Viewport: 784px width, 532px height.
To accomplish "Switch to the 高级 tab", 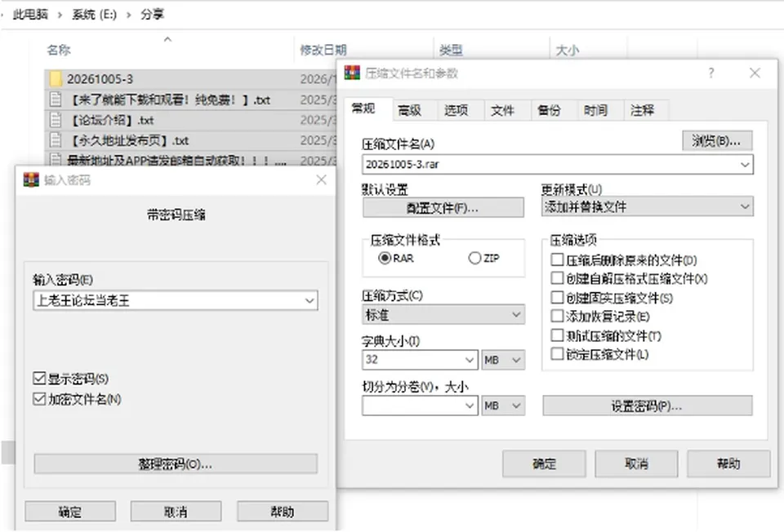I will point(409,110).
